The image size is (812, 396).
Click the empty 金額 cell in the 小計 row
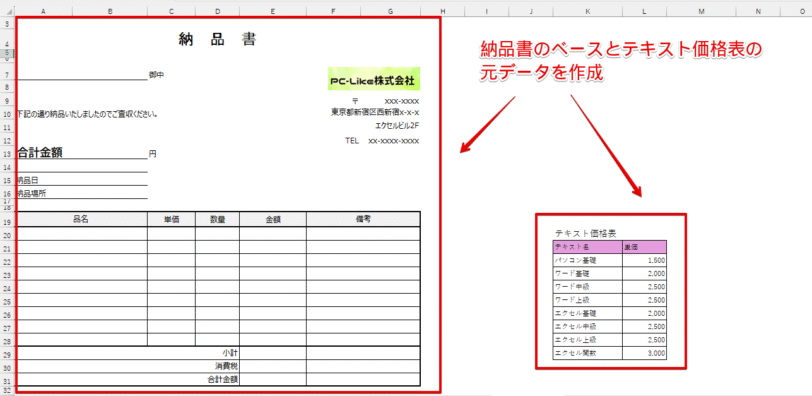tap(273, 353)
